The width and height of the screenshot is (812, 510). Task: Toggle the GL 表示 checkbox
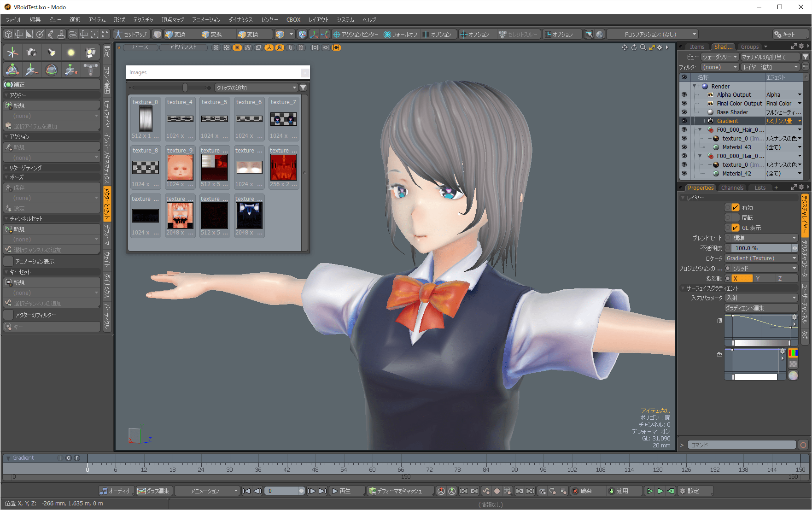(736, 228)
